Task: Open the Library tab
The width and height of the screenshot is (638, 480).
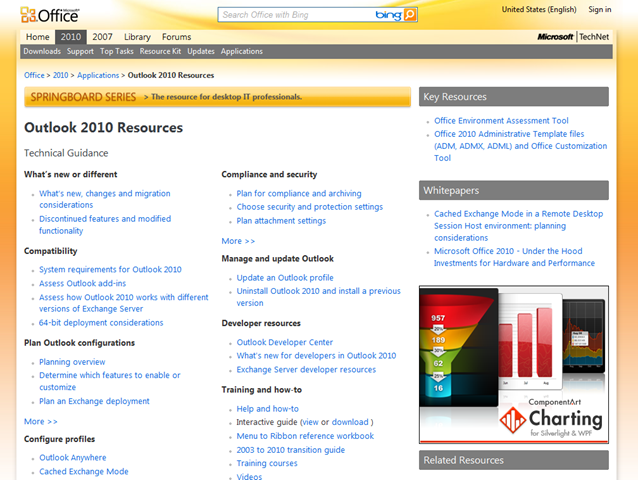Action: (x=137, y=37)
